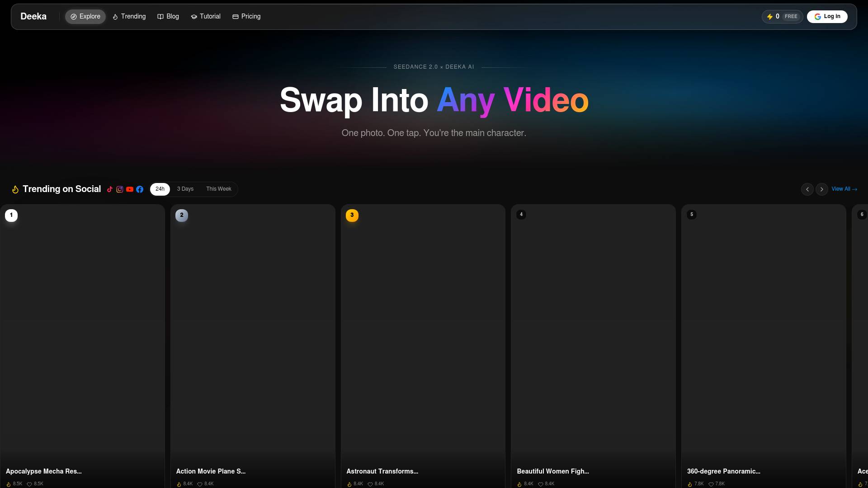Click the SEEDANCE 2.0 × DEEKA AI label

click(434, 67)
